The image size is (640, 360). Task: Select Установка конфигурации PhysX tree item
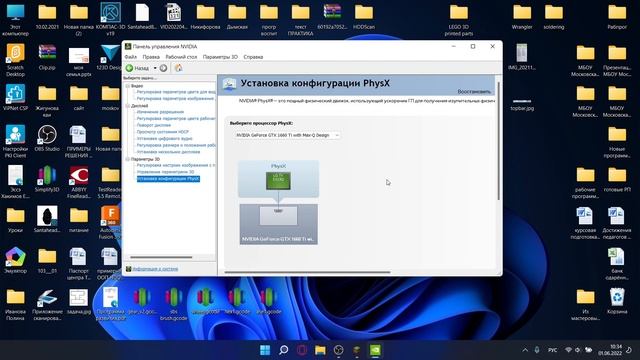pos(168,179)
